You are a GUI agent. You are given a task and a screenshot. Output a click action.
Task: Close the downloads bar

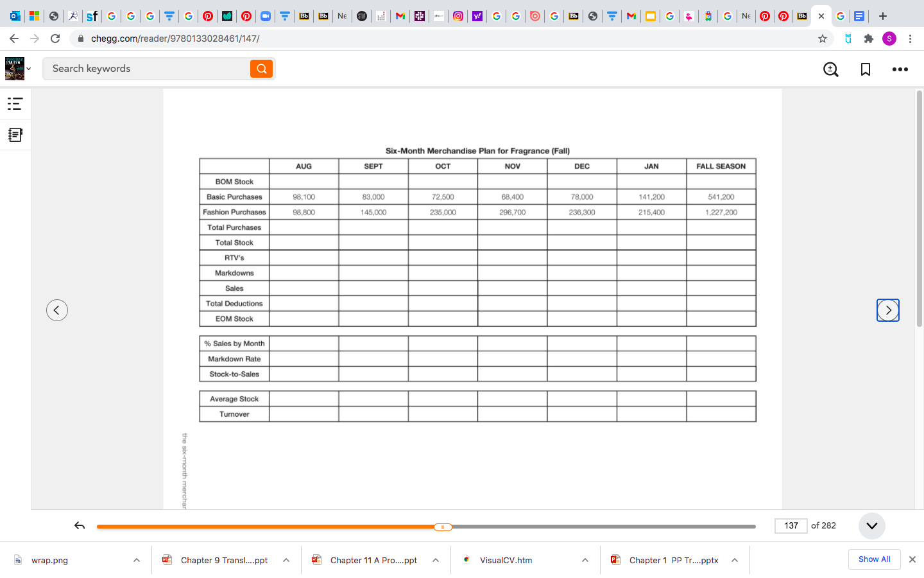[x=912, y=559]
